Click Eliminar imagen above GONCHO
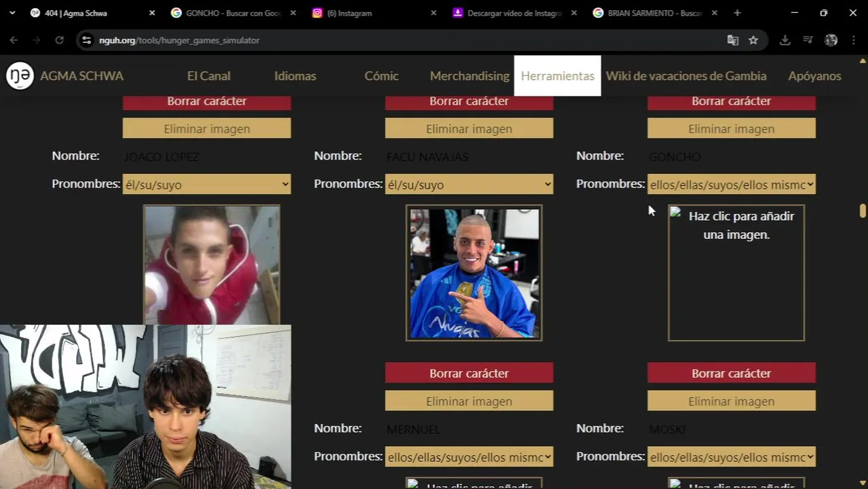The width and height of the screenshot is (868, 489). point(731,128)
